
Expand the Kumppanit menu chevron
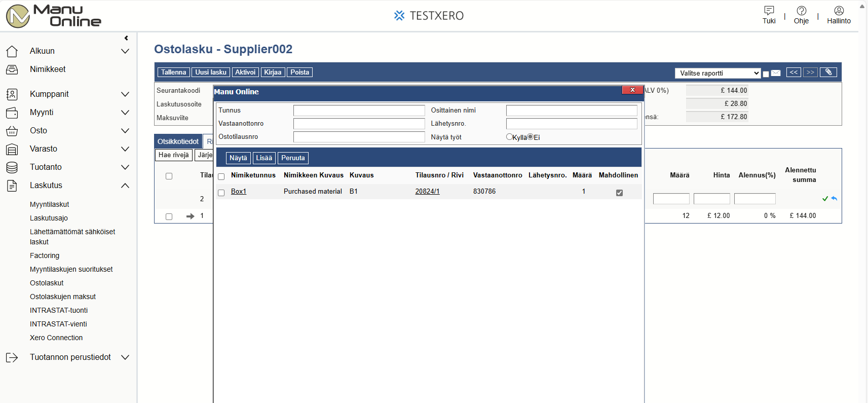pyautogui.click(x=125, y=94)
